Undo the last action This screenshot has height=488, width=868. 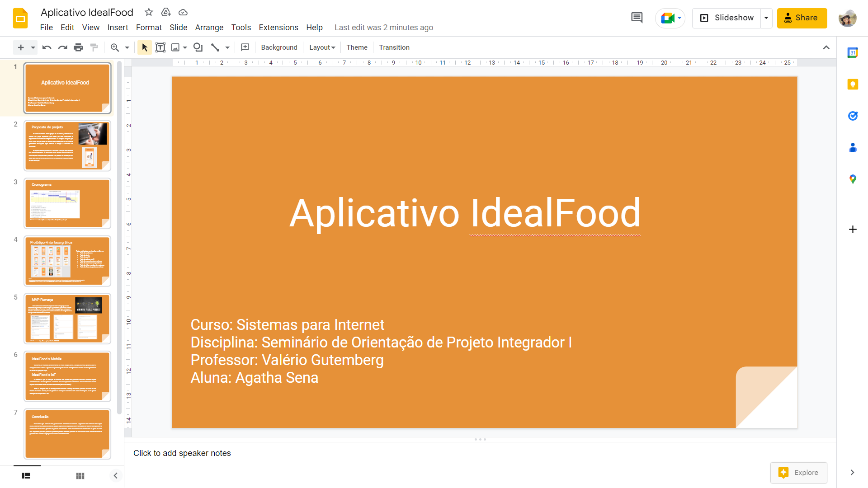[x=47, y=47]
